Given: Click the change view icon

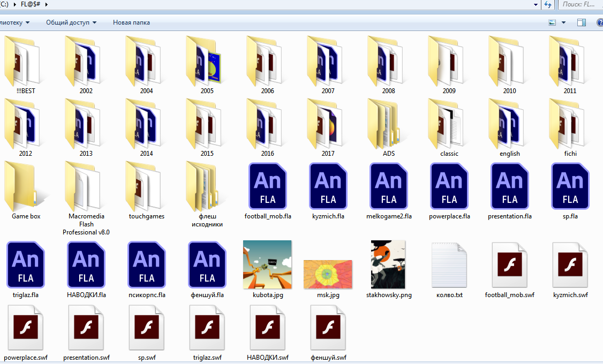Looking at the screenshot, I should pyautogui.click(x=552, y=22).
